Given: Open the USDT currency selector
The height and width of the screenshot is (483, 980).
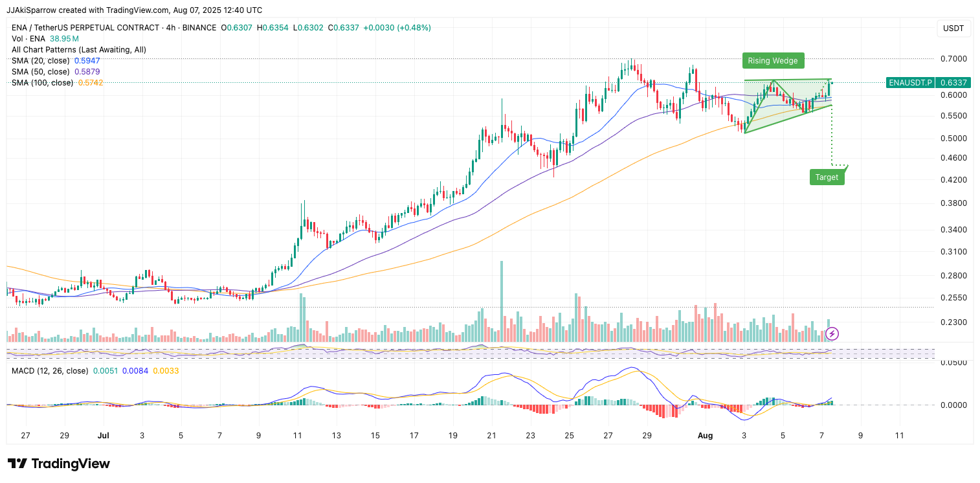Looking at the screenshot, I should (x=953, y=28).
